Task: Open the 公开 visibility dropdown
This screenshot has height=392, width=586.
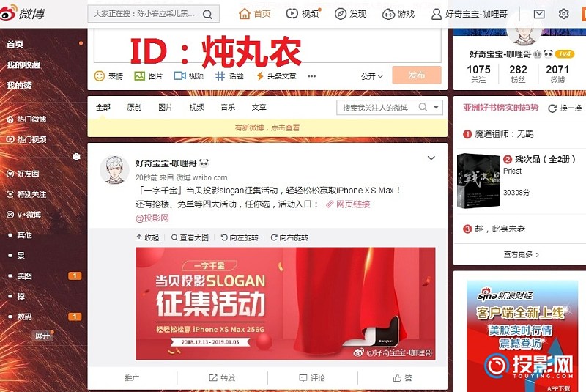Action: tap(371, 76)
